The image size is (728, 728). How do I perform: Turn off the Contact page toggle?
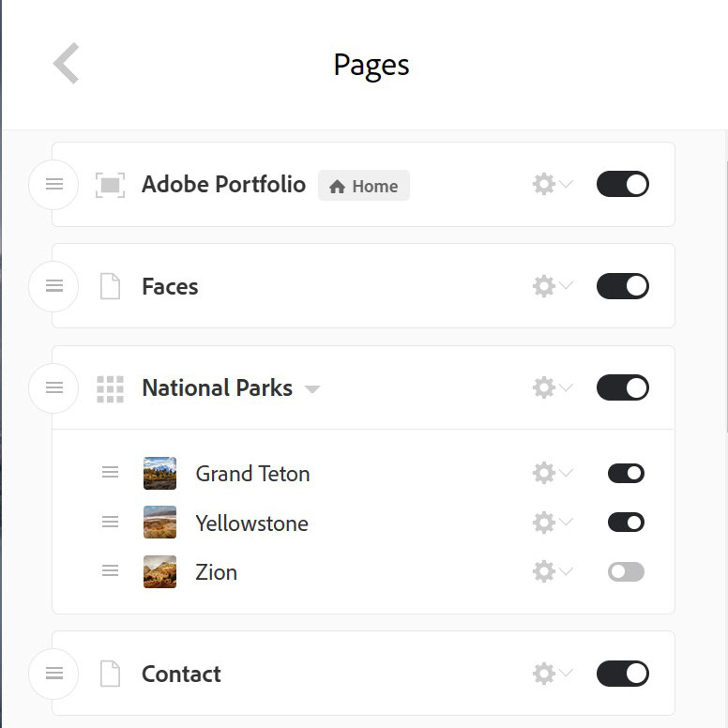pyautogui.click(x=623, y=674)
